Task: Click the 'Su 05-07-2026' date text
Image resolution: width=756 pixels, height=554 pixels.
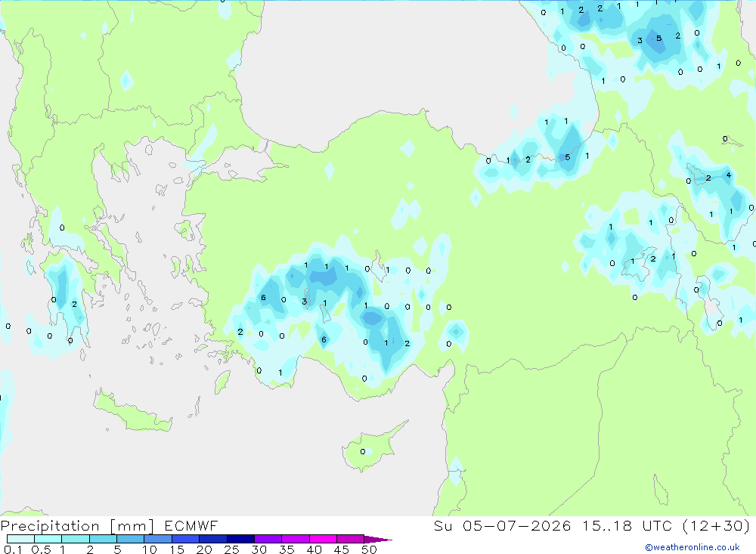Action: click(x=502, y=526)
